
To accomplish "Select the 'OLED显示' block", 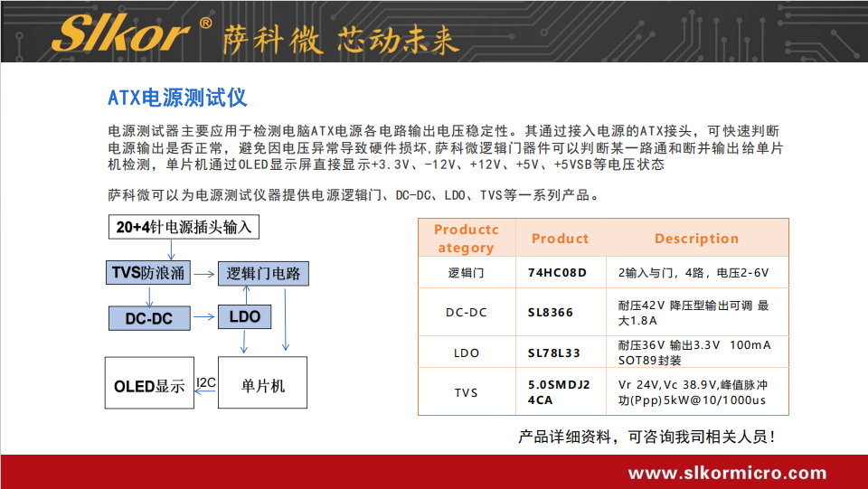I will [149, 382].
